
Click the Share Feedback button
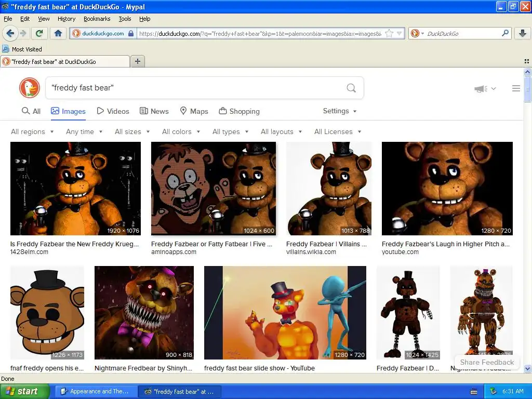click(x=487, y=362)
